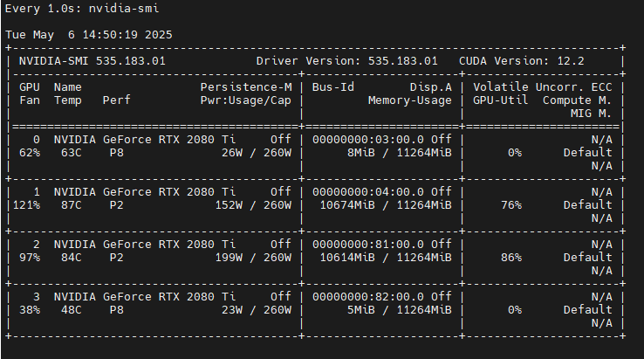Click the 'Persistence-M' column header
Viewport: 644px width, 359px height.
(x=246, y=87)
